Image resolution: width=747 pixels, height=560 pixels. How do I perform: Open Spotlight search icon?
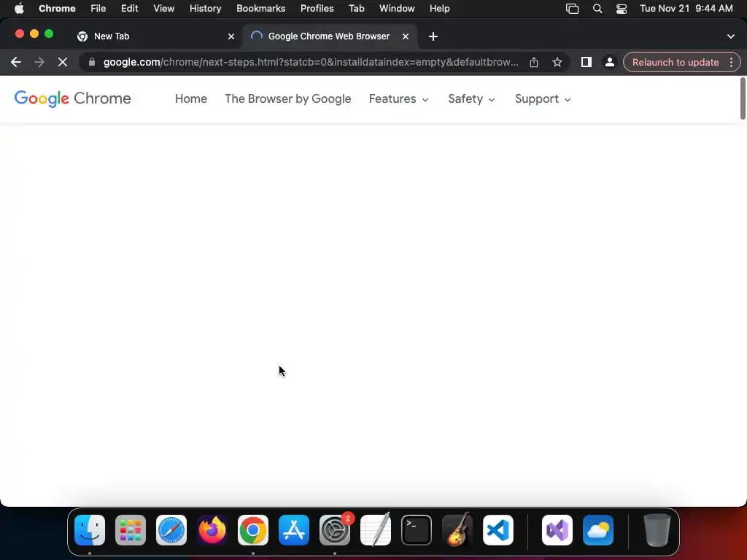pyautogui.click(x=597, y=9)
